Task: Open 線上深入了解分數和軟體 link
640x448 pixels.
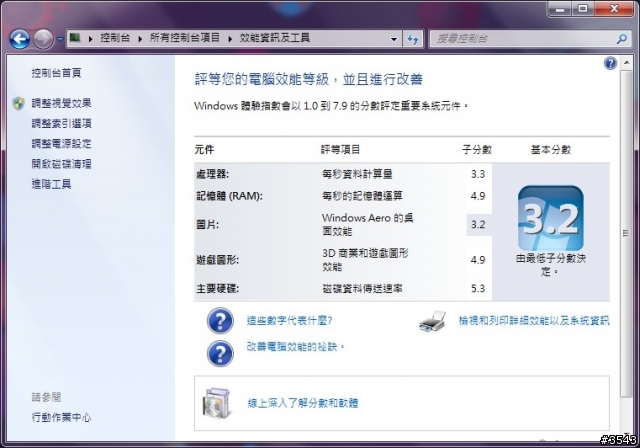Action: (x=303, y=403)
